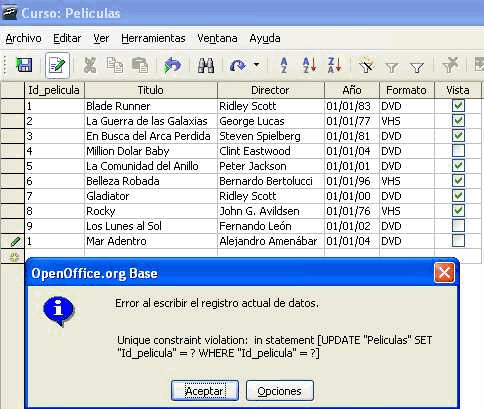Remove filter with crossed funnel icon
The width and height of the screenshot is (484, 409).
pos(449,65)
